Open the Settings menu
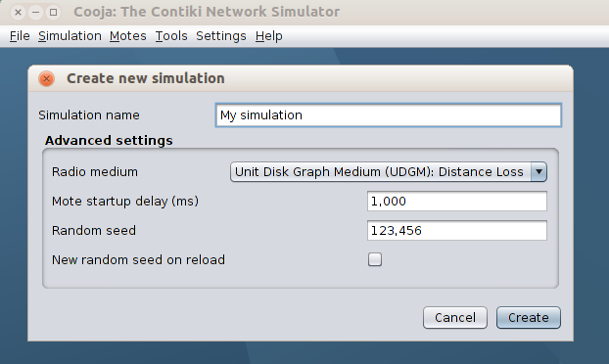Image resolution: width=609 pixels, height=364 pixels. 221,36
